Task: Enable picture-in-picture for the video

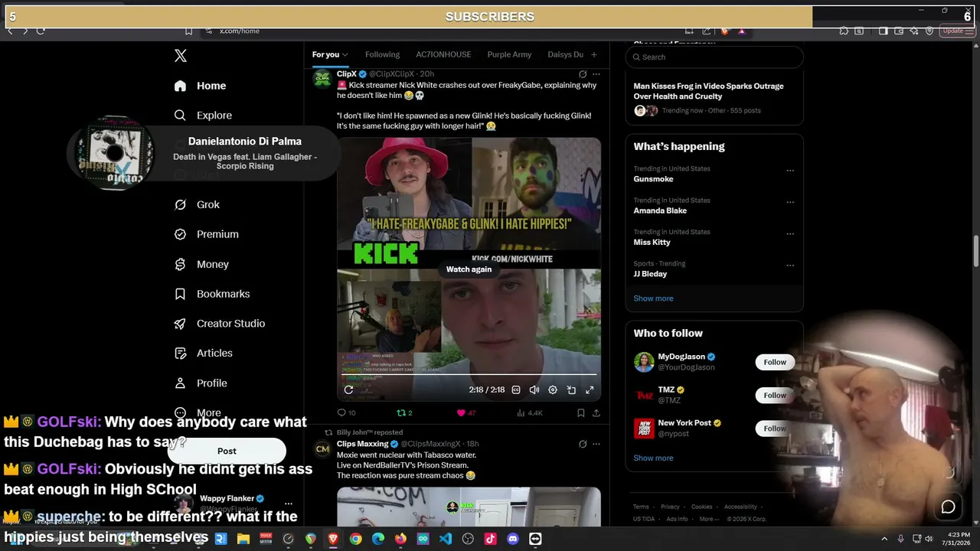Action: (x=571, y=390)
